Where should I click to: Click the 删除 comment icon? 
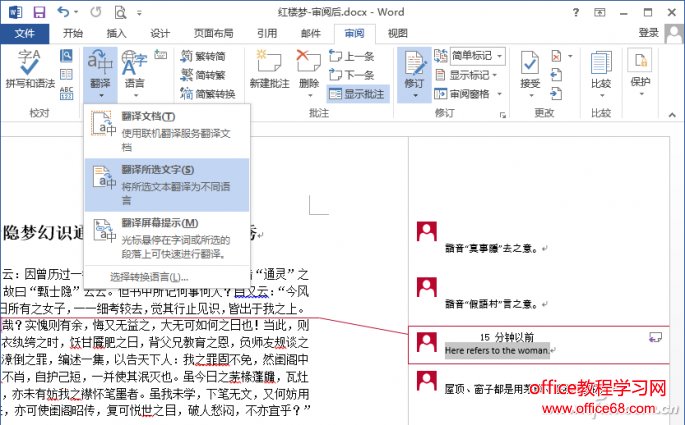click(x=309, y=61)
